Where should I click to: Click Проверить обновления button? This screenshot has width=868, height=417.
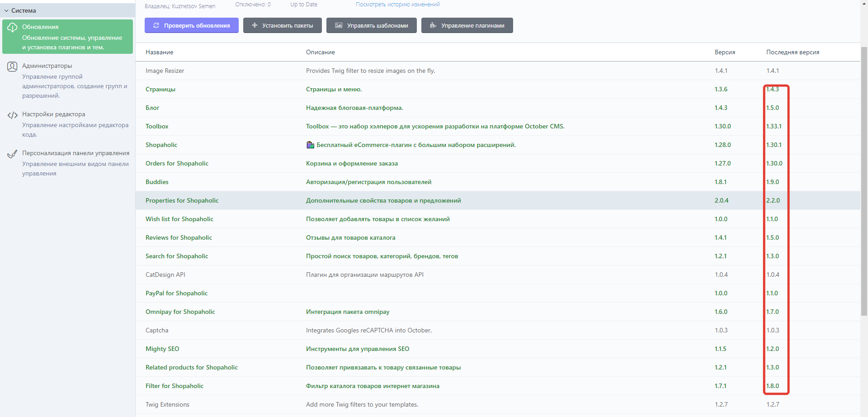[x=192, y=25]
